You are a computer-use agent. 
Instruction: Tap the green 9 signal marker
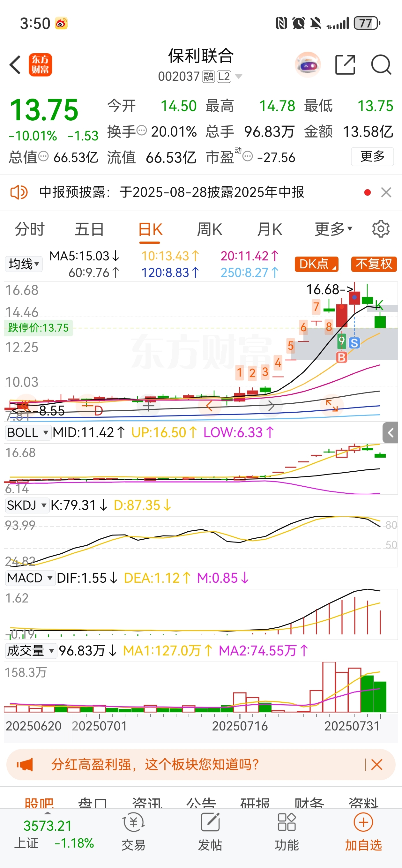coord(342,341)
